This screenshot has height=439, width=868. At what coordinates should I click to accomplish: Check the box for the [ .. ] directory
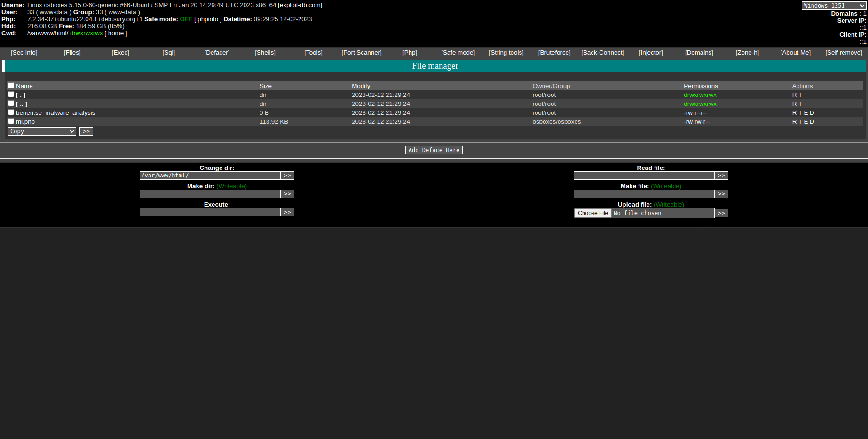[x=11, y=104]
